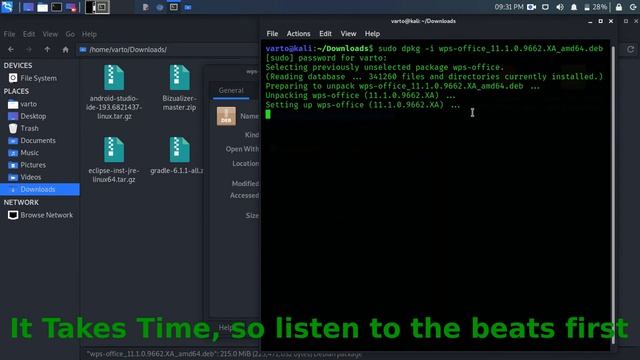640x360 pixels.
Task: Select the terminal window button in the taskbar
Action: point(173,7)
